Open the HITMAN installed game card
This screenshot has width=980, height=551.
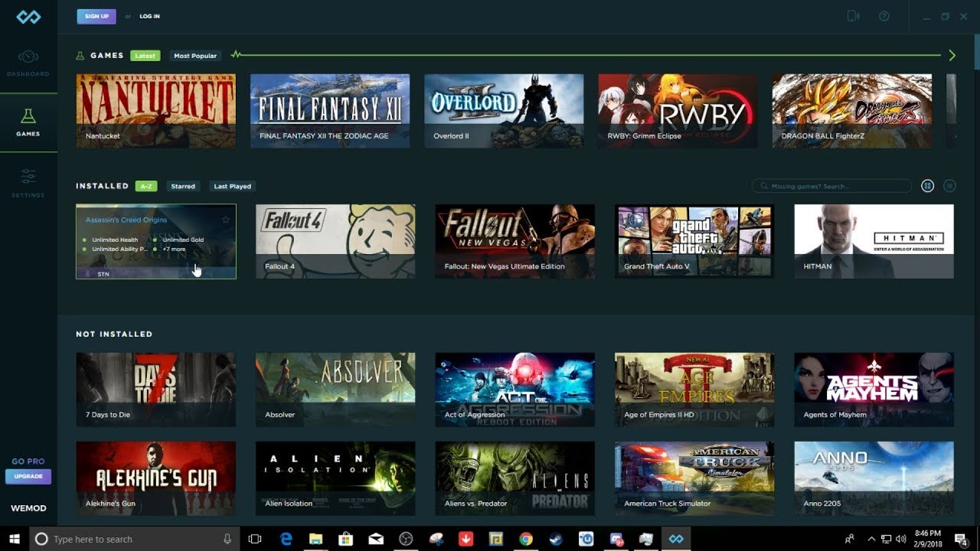[x=874, y=241]
